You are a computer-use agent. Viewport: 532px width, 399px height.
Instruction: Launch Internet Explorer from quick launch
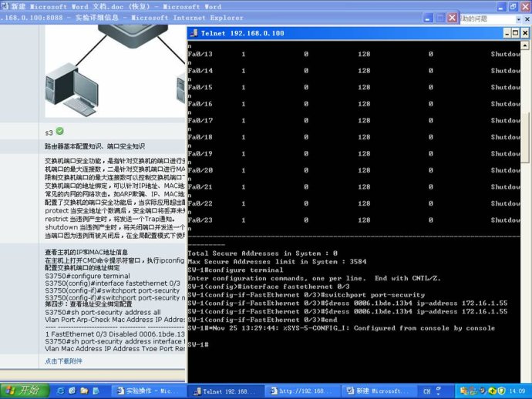60,391
